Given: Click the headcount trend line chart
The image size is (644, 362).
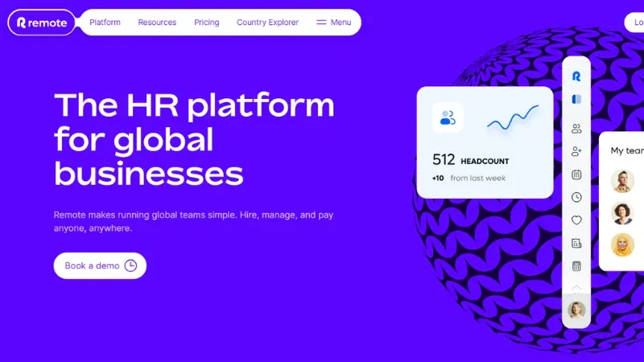Looking at the screenshot, I should [x=513, y=117].
